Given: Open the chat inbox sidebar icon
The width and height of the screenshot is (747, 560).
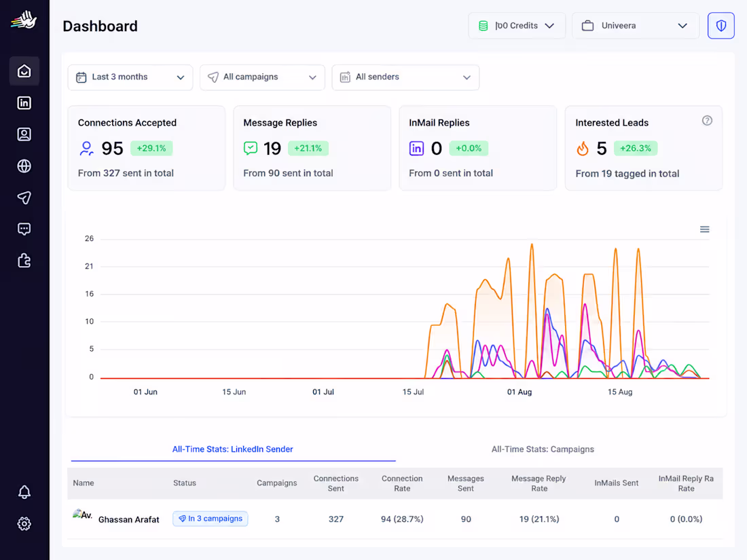Looking at the screenshot, I should point(24,229).
